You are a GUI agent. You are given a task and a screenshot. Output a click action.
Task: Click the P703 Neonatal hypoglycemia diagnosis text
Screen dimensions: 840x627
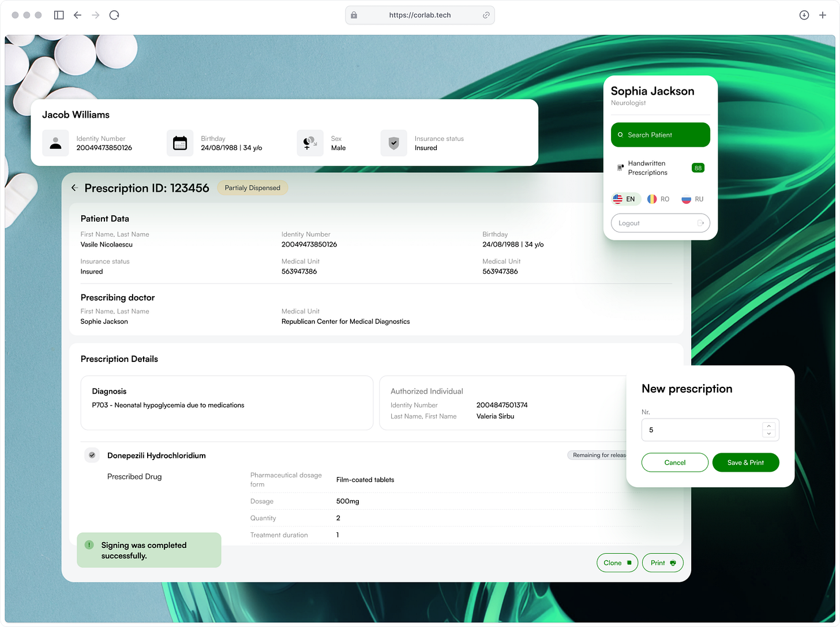(168, 405)
